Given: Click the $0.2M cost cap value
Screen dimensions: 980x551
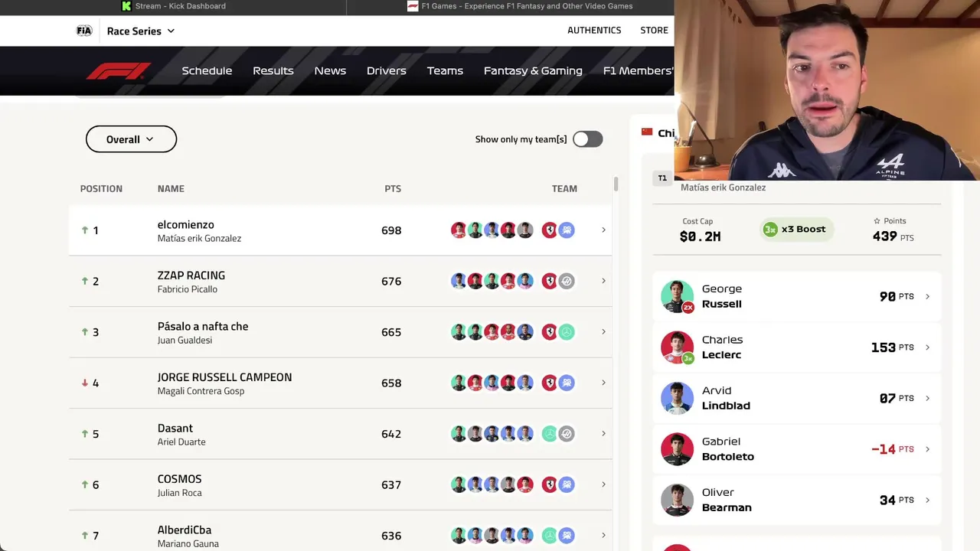Looking at the screenshot, I should [x=701, y=236].
